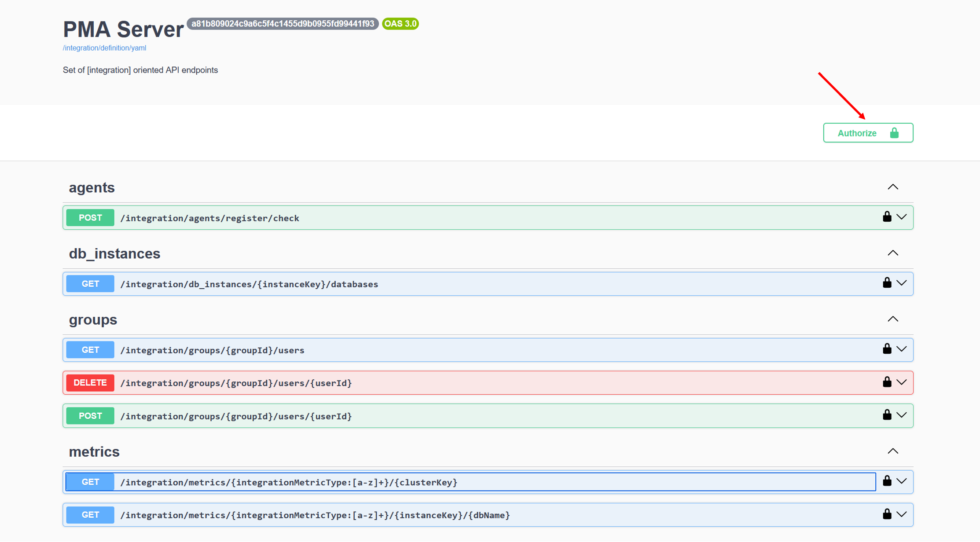Open the /integration/definition/yaml link

[104, 48]
